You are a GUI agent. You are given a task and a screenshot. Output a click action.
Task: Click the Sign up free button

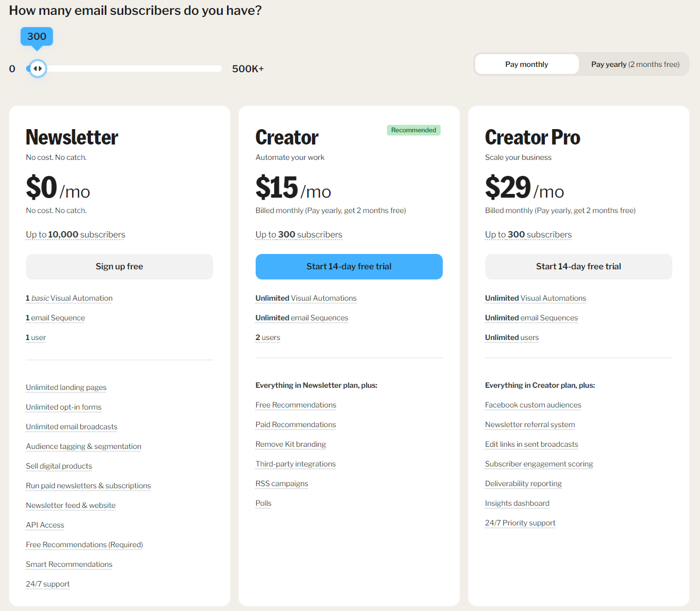click(119, 267)
